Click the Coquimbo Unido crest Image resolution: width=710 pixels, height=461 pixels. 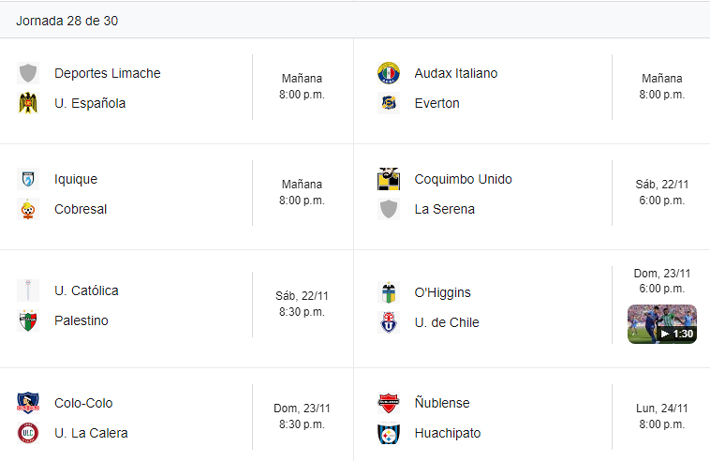(388, 179)
